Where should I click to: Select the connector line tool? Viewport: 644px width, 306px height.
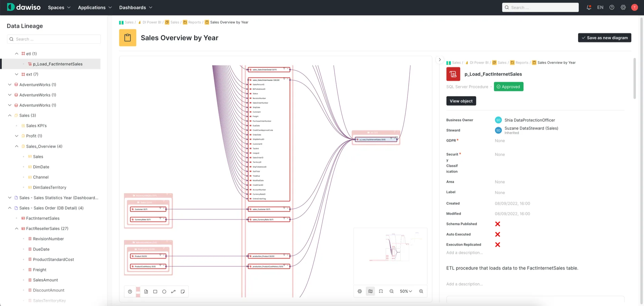pyautogui.click(x=173, y=292)
